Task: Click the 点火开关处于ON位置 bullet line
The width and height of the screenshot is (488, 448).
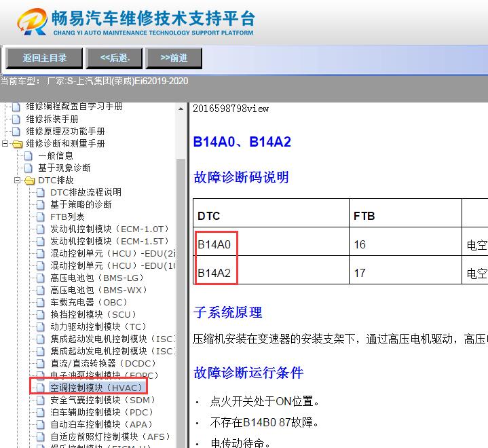Action: (265, 401)
